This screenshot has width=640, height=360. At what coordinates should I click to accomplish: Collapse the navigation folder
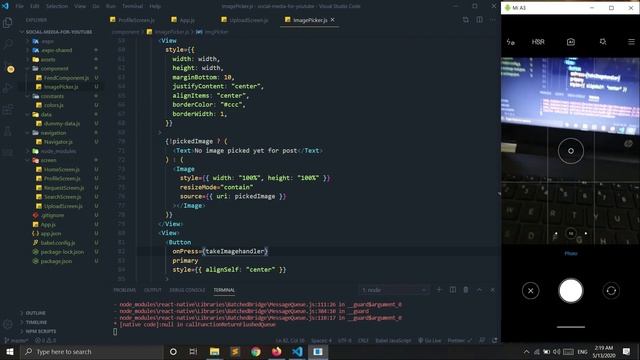[x=53, y=133]
